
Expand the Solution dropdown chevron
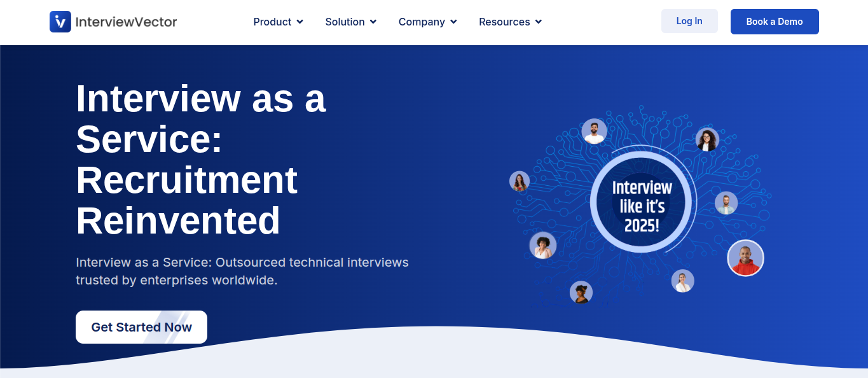(x=373, y=22)
